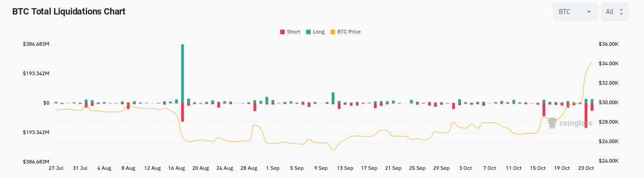This screenshot has height=178, width=644.
Task: Click the red Short legend color swatch
Action: point(282,32)
